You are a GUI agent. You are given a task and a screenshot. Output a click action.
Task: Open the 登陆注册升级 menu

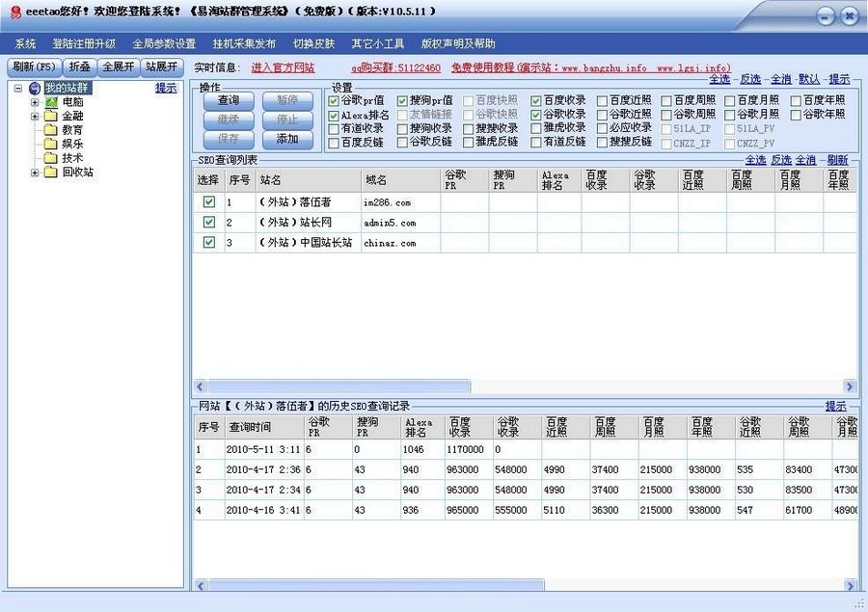pos(84,43)
